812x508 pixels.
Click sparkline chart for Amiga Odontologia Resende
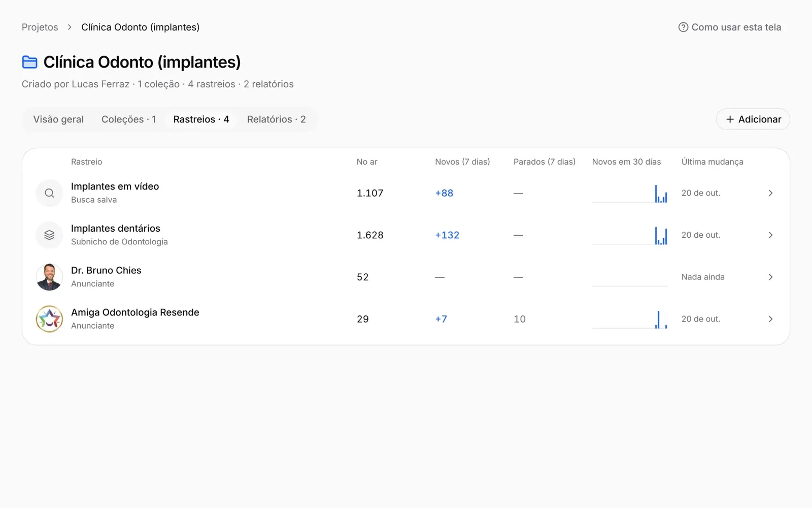(x=629, y=320)
